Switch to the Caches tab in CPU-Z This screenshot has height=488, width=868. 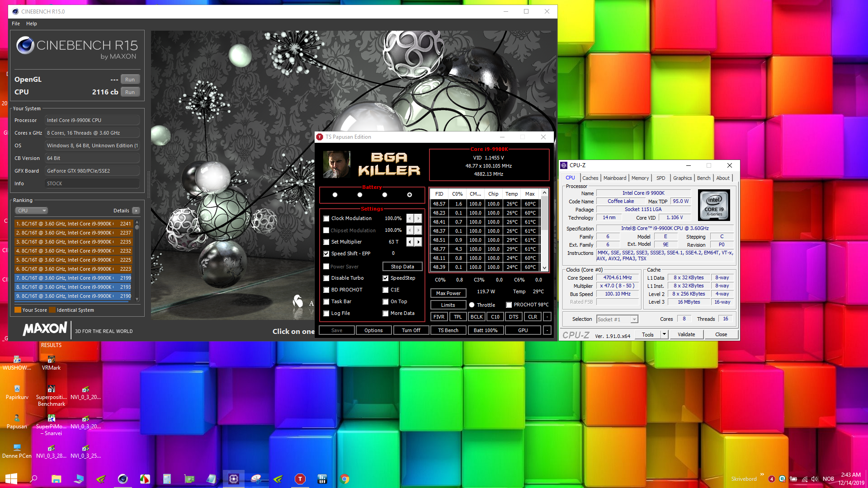590,178
